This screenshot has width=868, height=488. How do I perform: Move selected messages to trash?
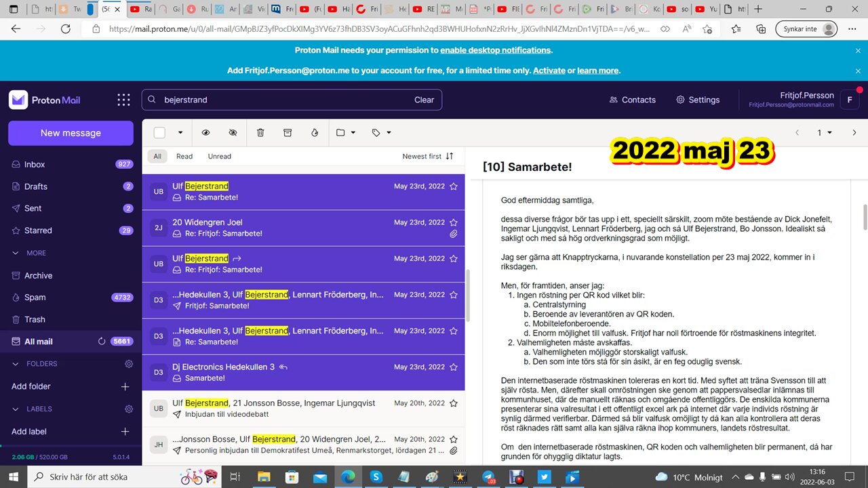coord(260,133)
